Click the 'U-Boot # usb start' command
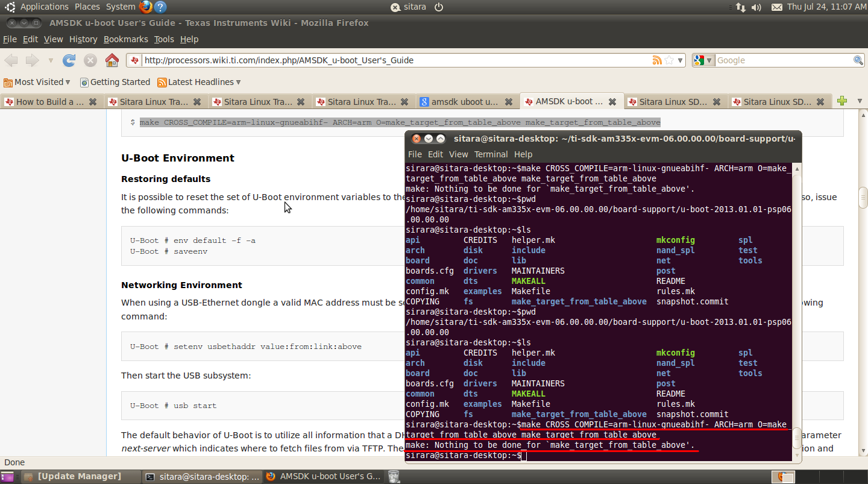This screenshot has width=868, height=484. point(173,406)
